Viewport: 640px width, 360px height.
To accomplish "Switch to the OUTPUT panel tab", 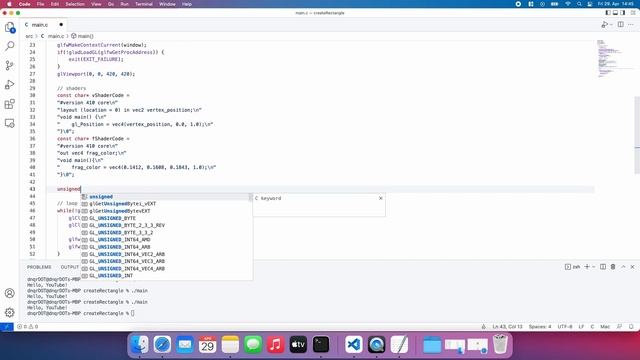I will pyautogui.click(x=69, y=267).
